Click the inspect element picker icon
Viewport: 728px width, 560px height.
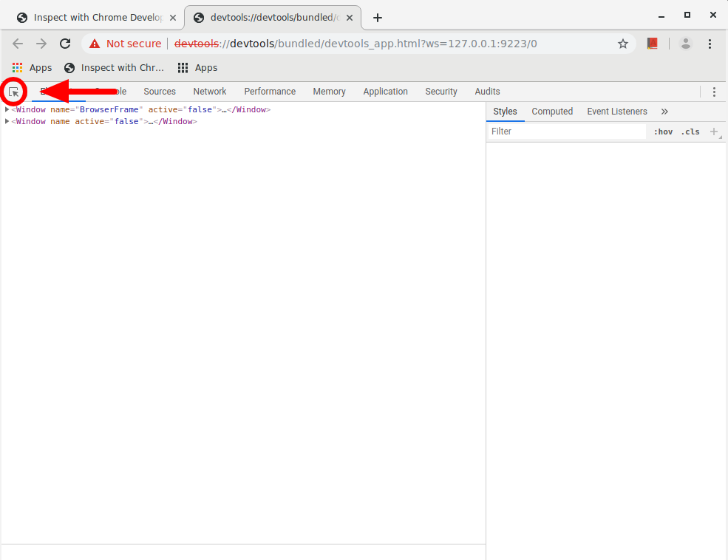pyautogui.click(x=13, y=92)
